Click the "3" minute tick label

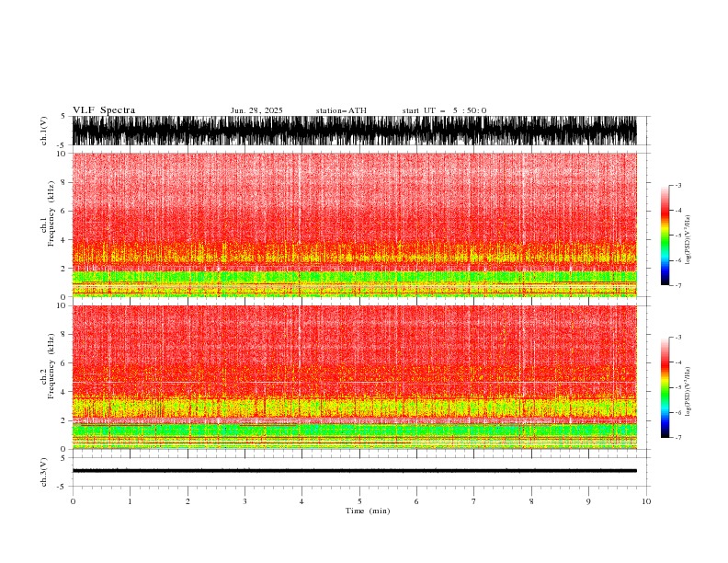[x=245, y=501]
